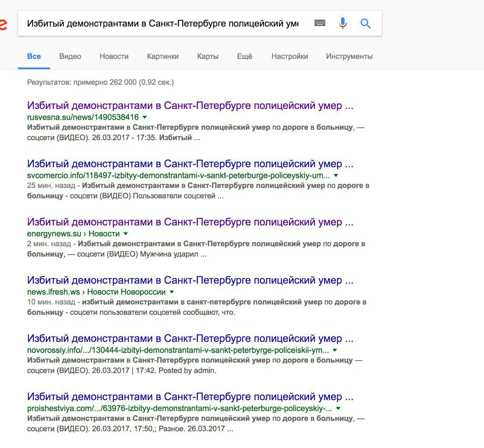Screen dimensions: 484x448
Task: Activate voice search microphone icon
Action: [343, 23]
